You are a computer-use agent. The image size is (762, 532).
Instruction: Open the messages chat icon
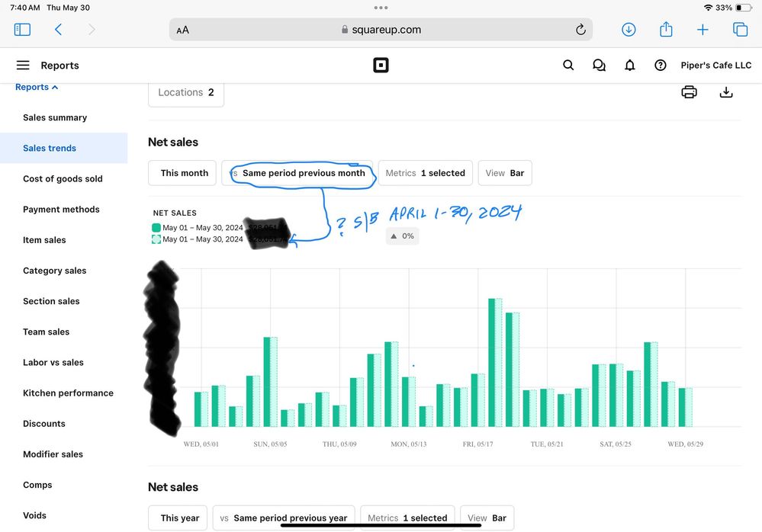[599, 66]
